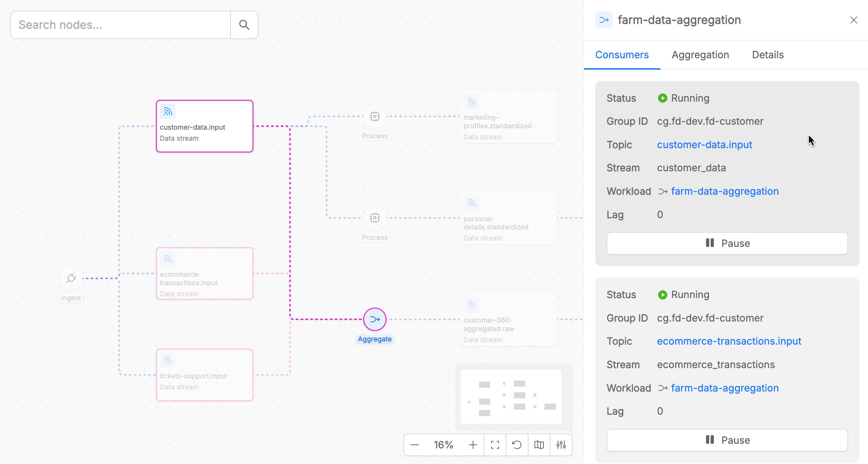Click Process node above marketing-profiles stream
The height and width of the screenshot is (464, 868).
(x=375, y=117)
